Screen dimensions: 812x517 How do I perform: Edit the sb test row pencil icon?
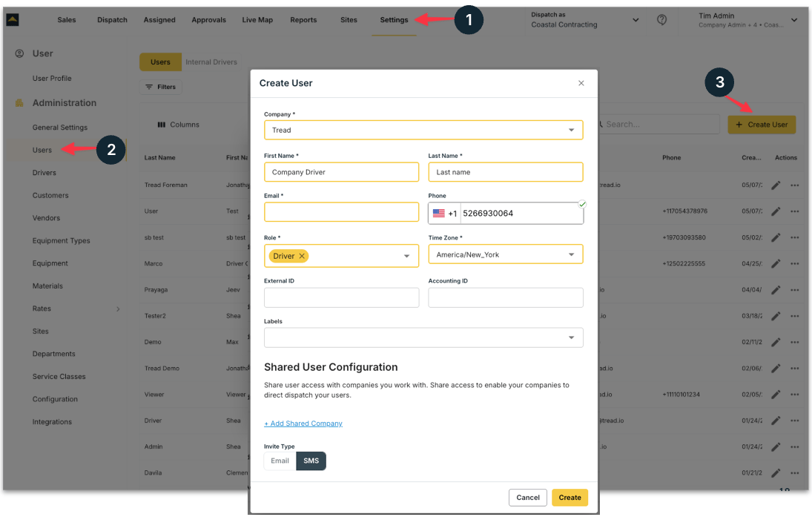pos(775,238)
